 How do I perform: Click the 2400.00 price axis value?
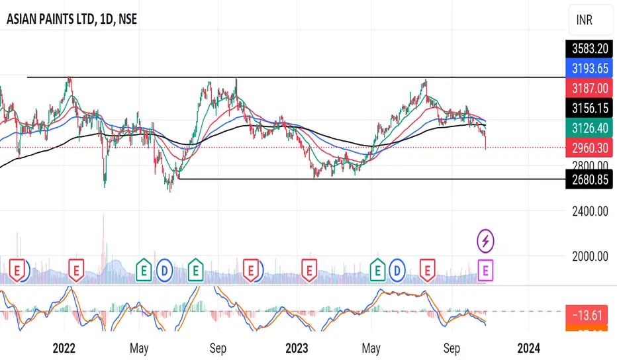pos(590,212)
